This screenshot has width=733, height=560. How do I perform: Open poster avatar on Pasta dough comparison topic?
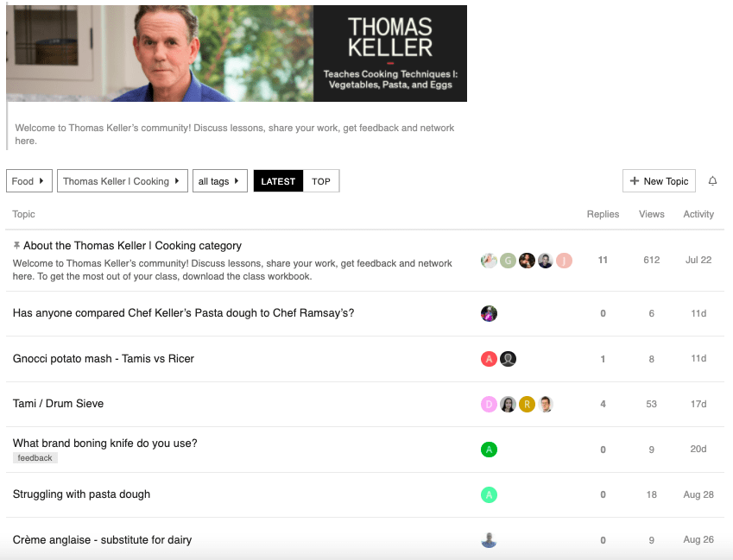(489, 313)
